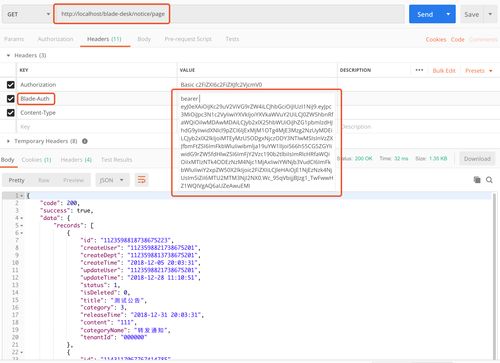The width and height of the screenshot is (500, 363).
Task: Click the Content-Type key cell
Action: click(x=97, y=113)
